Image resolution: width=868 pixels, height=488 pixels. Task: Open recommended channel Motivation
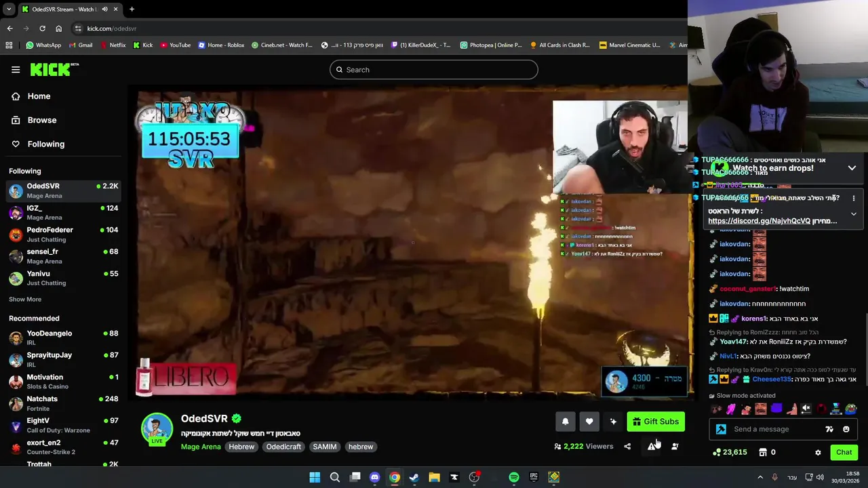pyautogui.click(x=64, y=381)
